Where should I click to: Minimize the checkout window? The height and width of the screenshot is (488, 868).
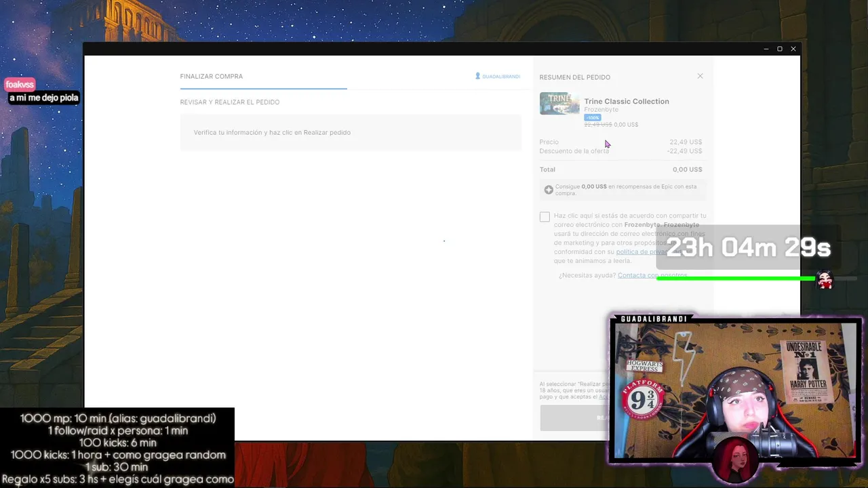[766, 49]
